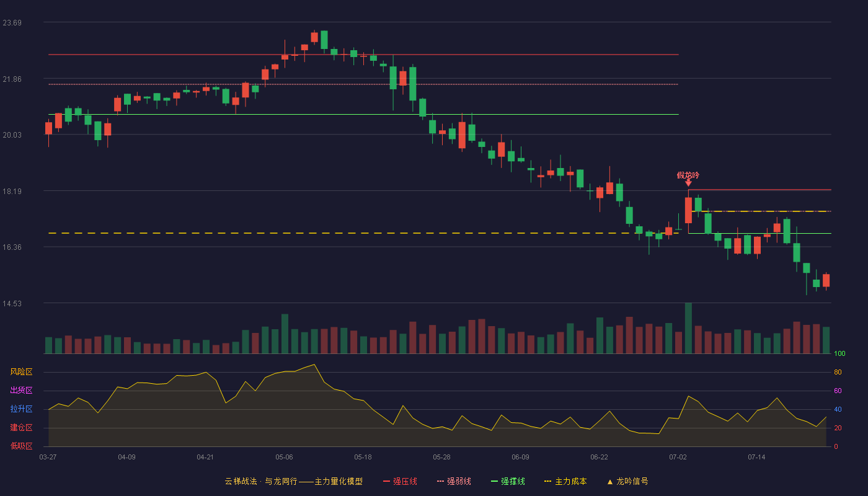Viewport: 868px width, 496px height.
Task: Toggle the 龙吟信号 legend entry
Action: point(627,481)
